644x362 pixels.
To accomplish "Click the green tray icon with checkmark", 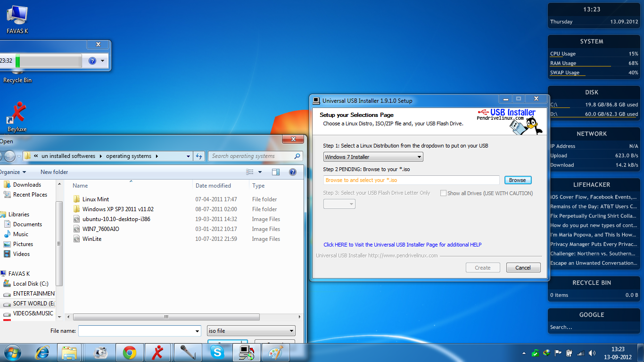I will (x=536, y=353).
